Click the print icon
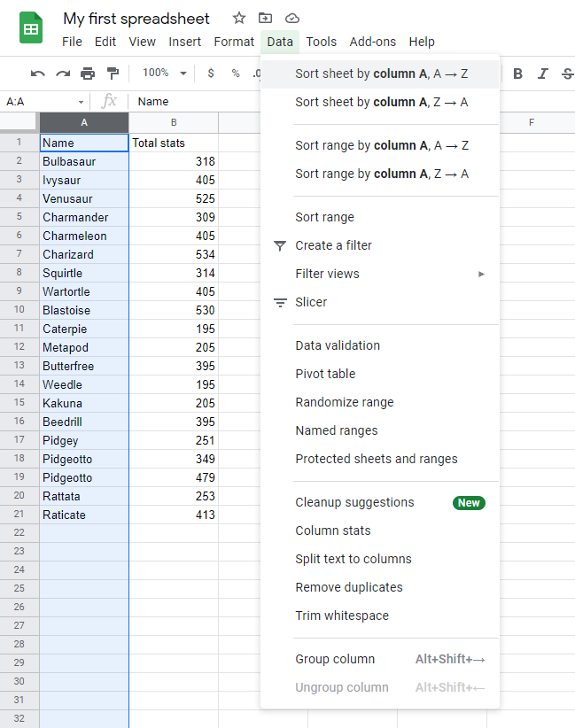 click(88, 74)
